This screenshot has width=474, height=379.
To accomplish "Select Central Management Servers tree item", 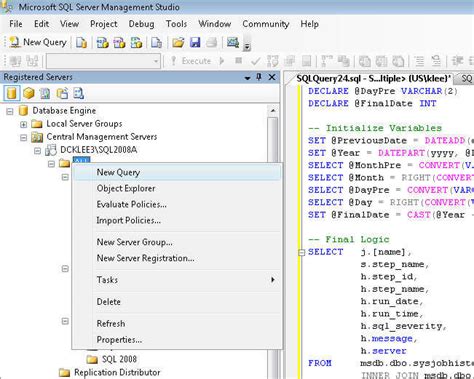I will [x=102, y=137].
